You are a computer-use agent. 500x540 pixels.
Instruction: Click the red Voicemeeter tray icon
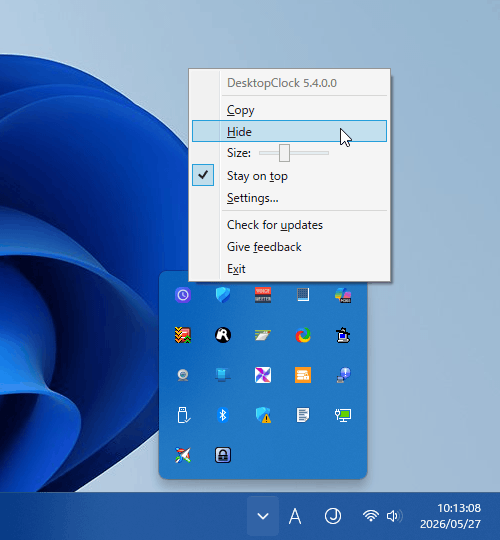(x=263, y=295)
